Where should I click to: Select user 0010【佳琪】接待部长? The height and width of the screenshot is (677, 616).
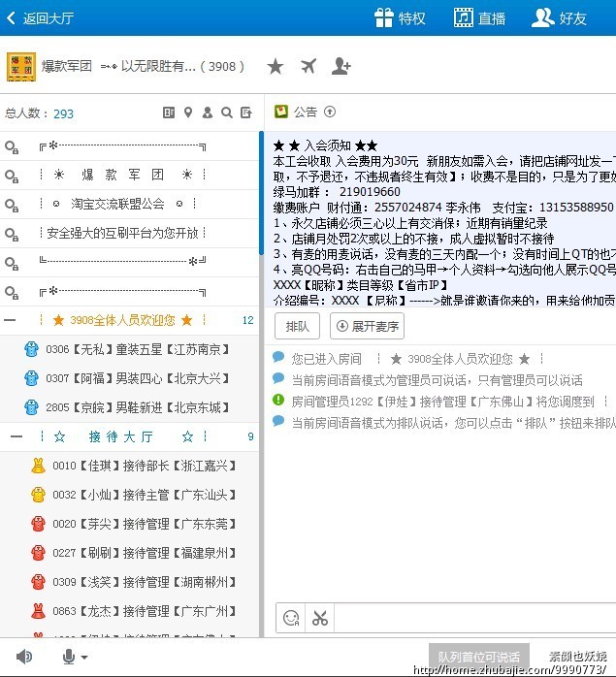(x=130, y=466)
